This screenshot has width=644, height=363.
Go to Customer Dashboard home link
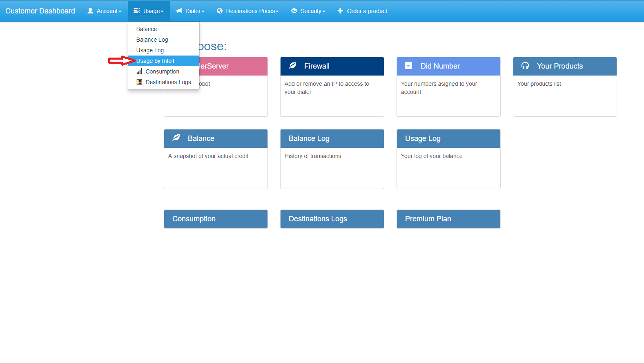pyautogui.click(x=40, y=11)
